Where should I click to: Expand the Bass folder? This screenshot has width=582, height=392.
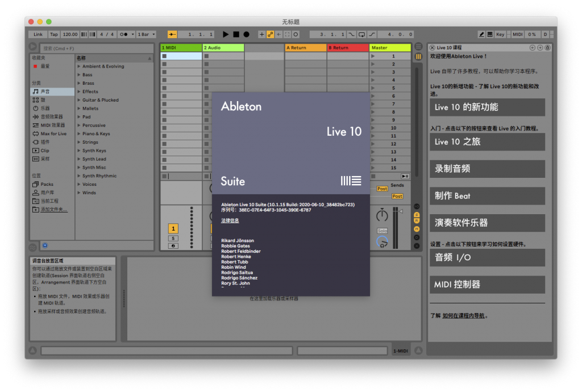click(78, 74)
